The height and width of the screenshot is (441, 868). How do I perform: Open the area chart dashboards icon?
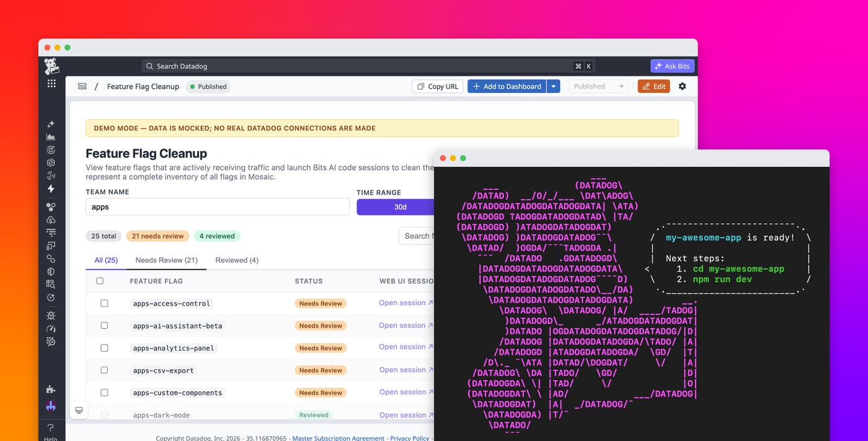[51, 137]
